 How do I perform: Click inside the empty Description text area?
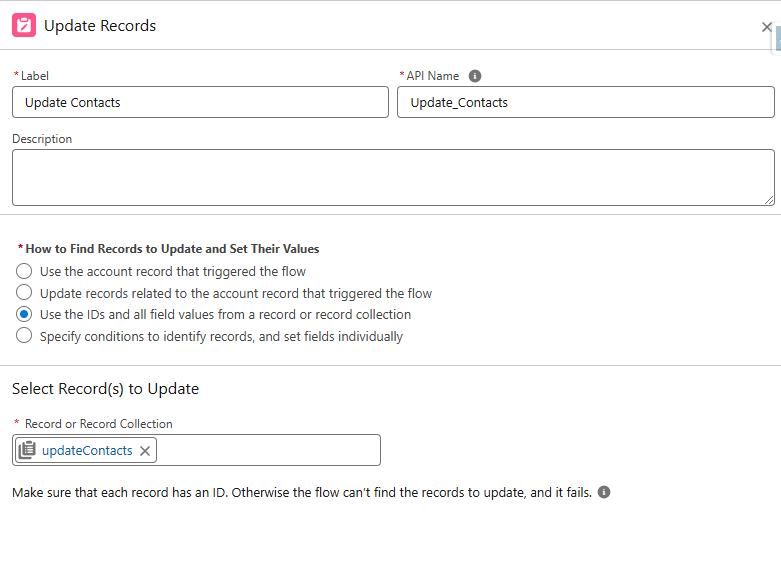click(x=393, y=178)
